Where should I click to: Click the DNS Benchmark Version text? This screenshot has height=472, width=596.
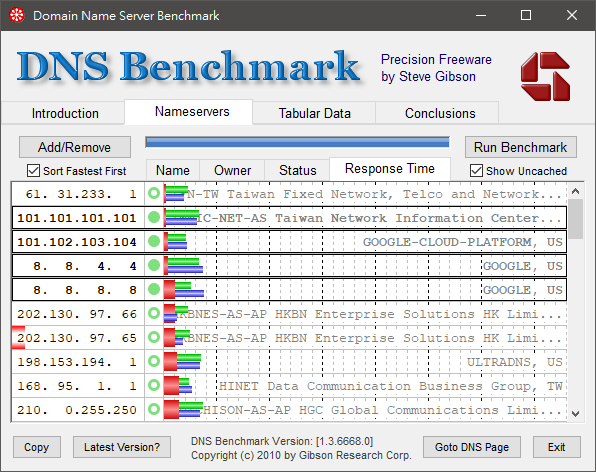282,441
